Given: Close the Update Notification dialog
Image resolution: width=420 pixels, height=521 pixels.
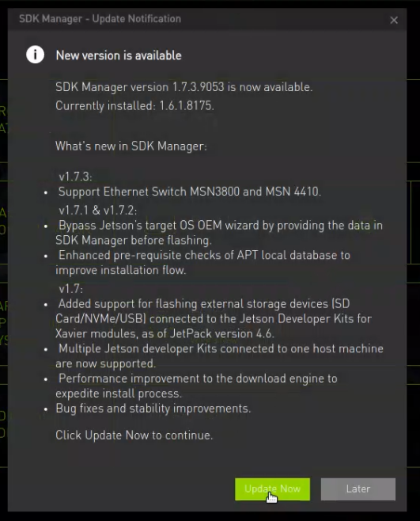Looking at the screenshot, I should pos(394,21).
